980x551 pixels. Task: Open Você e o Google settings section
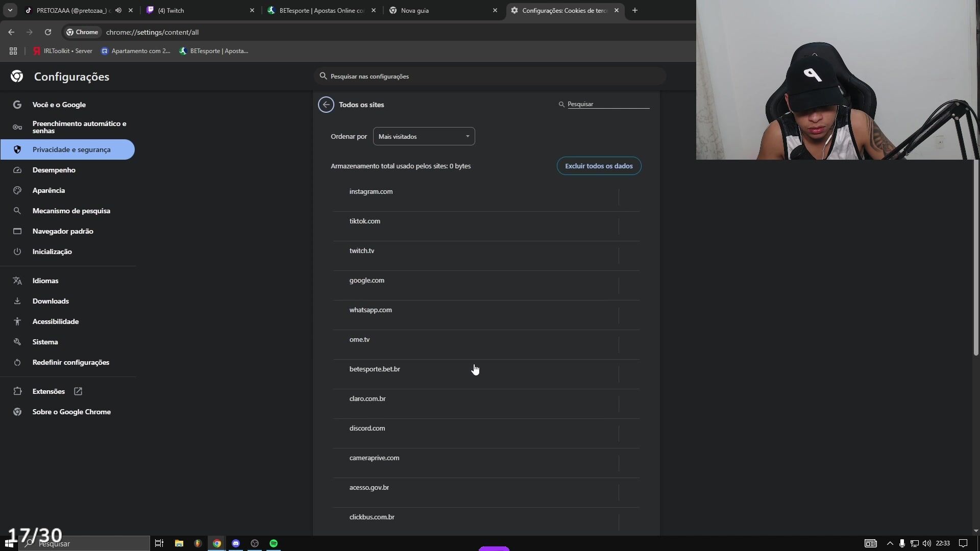[68, 105]
